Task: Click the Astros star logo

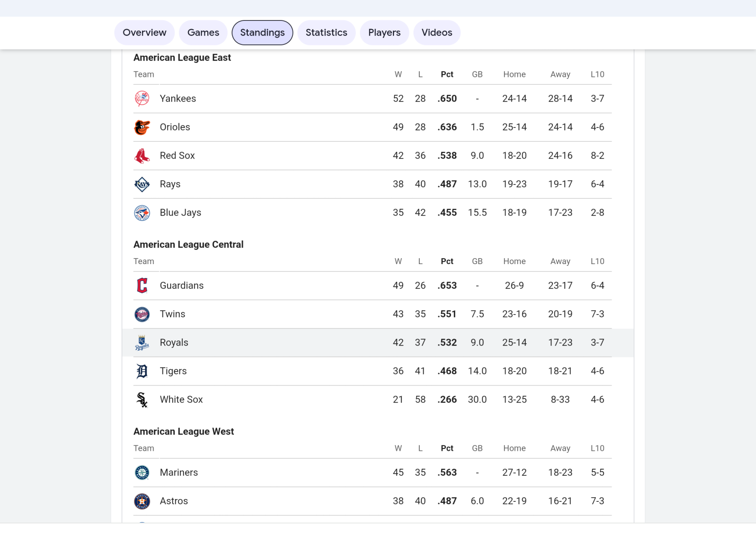Action: [142, 501]
